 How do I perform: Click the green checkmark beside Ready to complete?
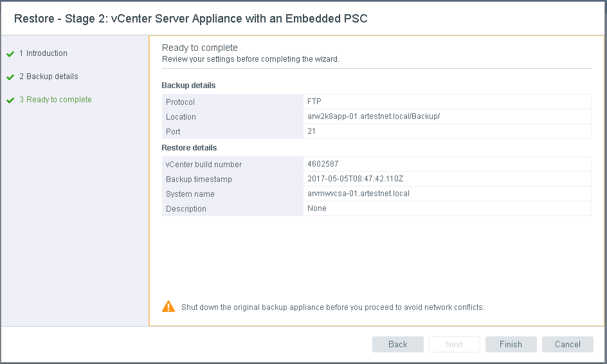[x=10, y=101]
